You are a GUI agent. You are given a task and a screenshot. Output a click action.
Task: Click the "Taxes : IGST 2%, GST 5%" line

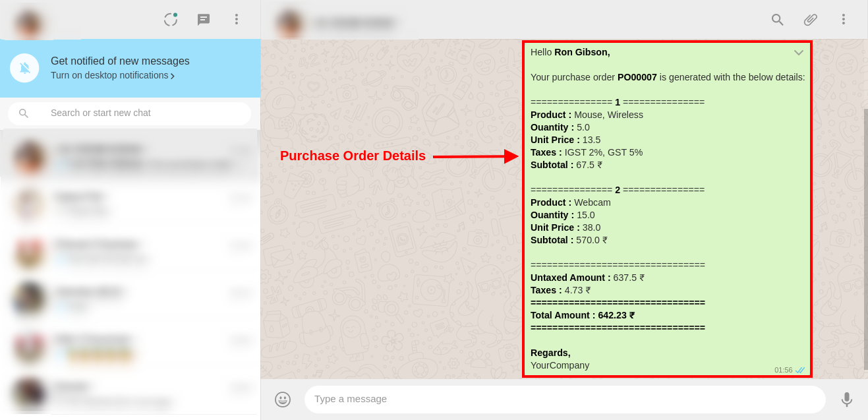tap(587, 152)
